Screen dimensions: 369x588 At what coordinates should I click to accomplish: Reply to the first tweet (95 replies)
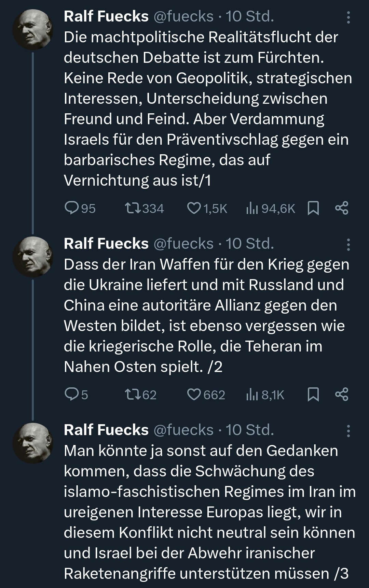point(72,208)
